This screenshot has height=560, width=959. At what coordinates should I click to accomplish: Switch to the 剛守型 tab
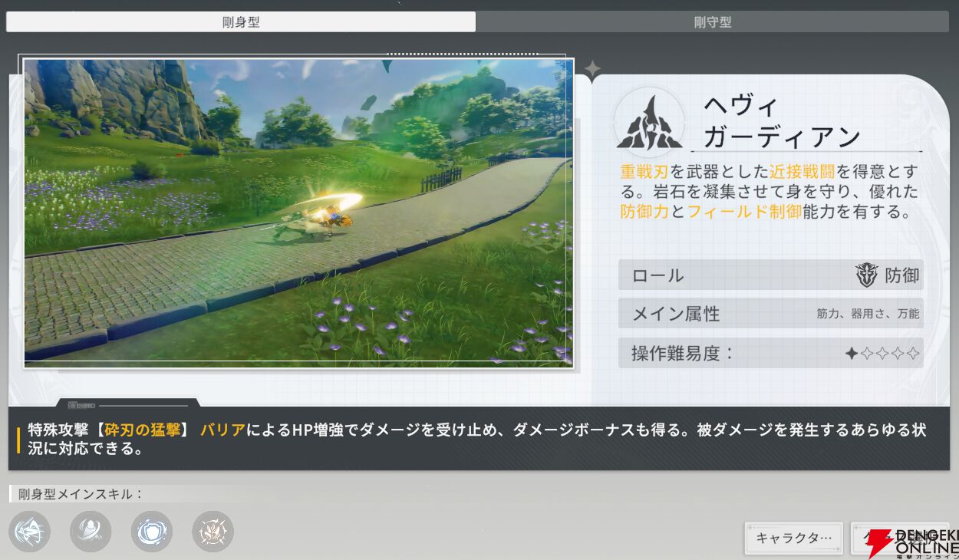pyautogui.click(x=713, y=22)
